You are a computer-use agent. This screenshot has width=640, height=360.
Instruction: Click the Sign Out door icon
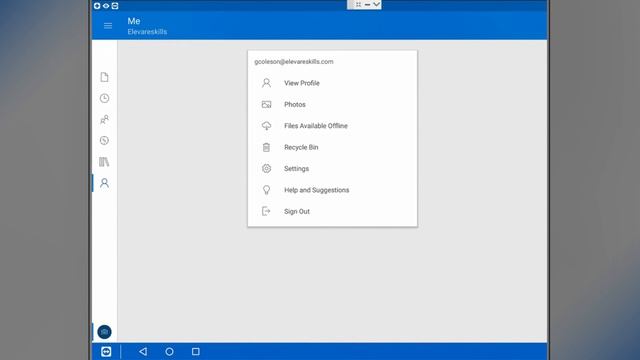coord(266,211)
